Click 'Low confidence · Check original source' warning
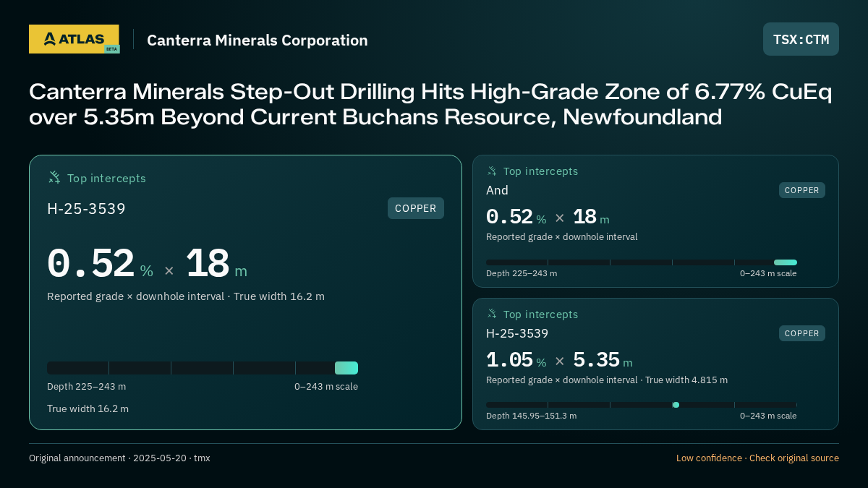 [x=757, y=458]
